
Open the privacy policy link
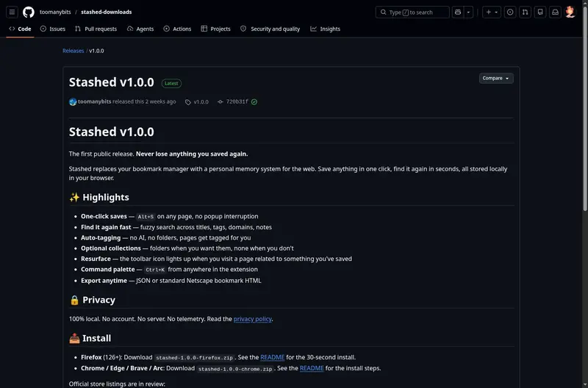(252, 319)
